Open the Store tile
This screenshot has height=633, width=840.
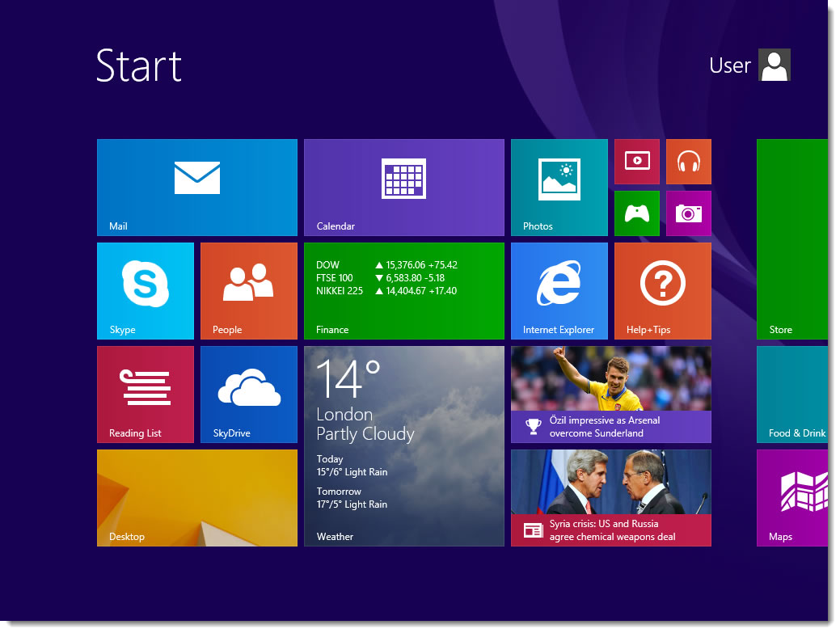791,238
